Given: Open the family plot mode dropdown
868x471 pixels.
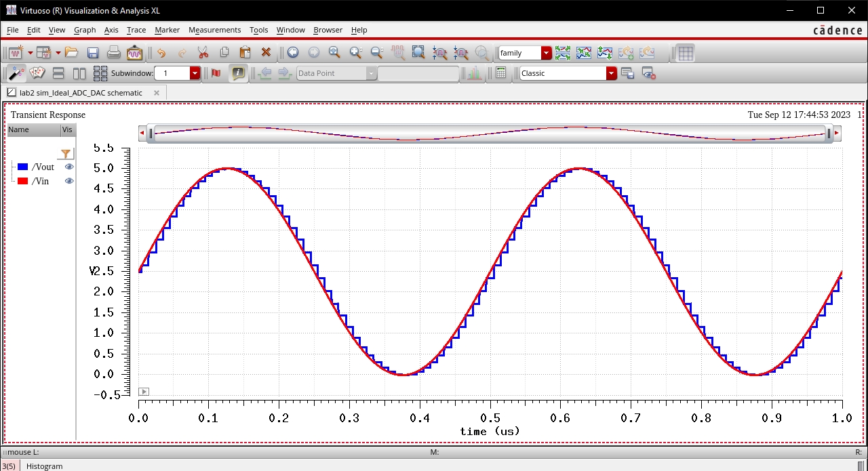Looking at the screenshot, I should click(x=546, y=53).
